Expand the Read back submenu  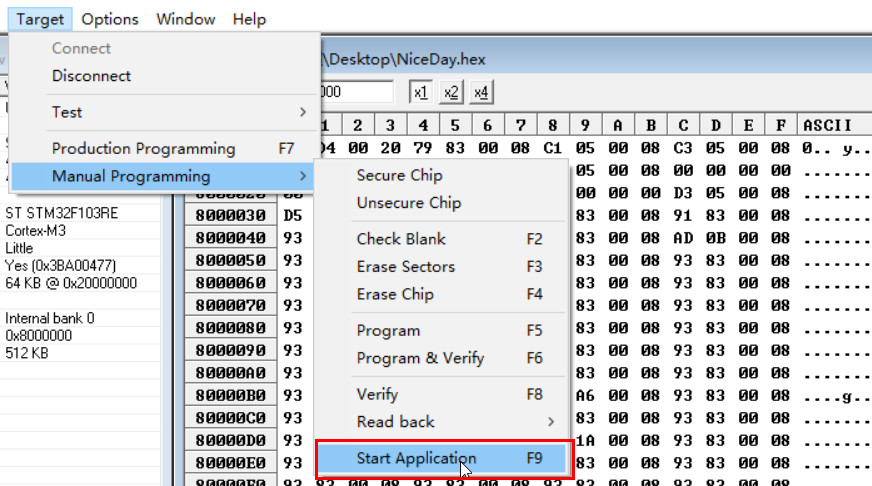pos(442,422)
